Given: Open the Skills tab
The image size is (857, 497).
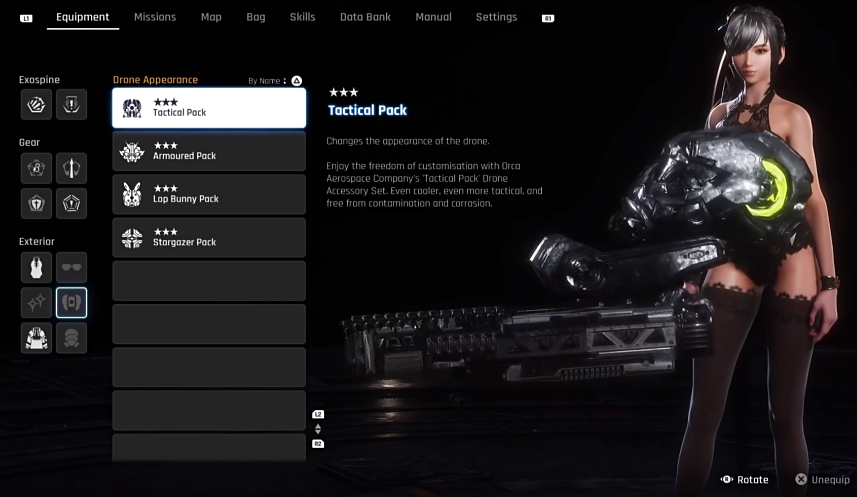Looking at the screenshot, I should [x=302, y=17].
